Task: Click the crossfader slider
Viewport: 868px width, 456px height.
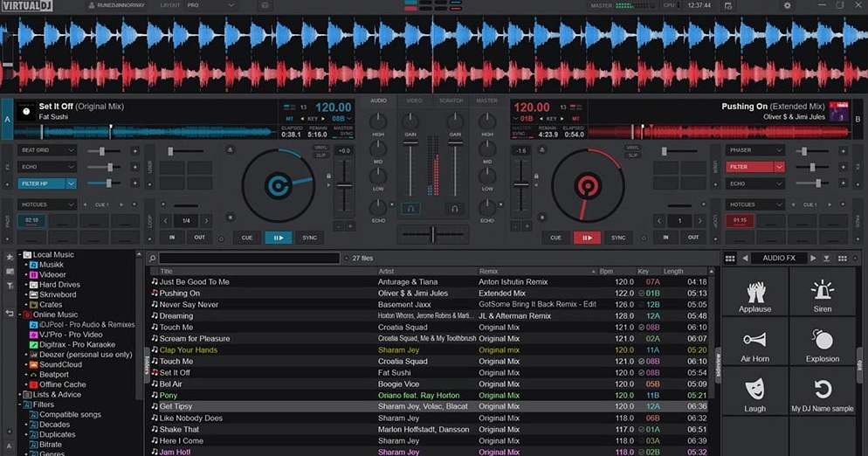Action: pyautogui.click(x=433, y=234)
